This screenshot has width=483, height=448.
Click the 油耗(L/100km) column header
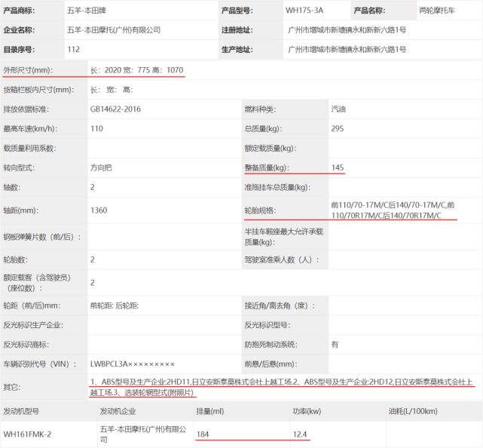coord(413,411)
